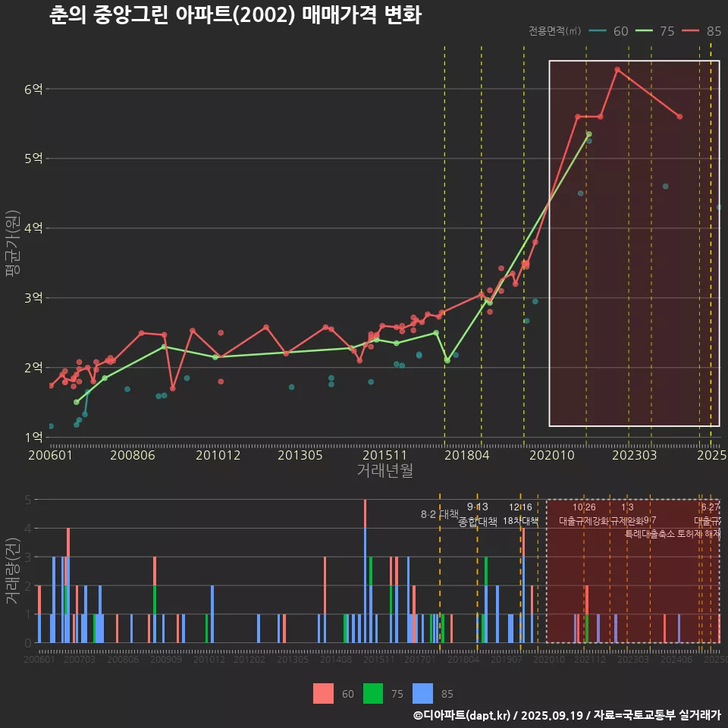
Task: Click the highlighted region box on the price chart
Action: click(x=633, y=243)
